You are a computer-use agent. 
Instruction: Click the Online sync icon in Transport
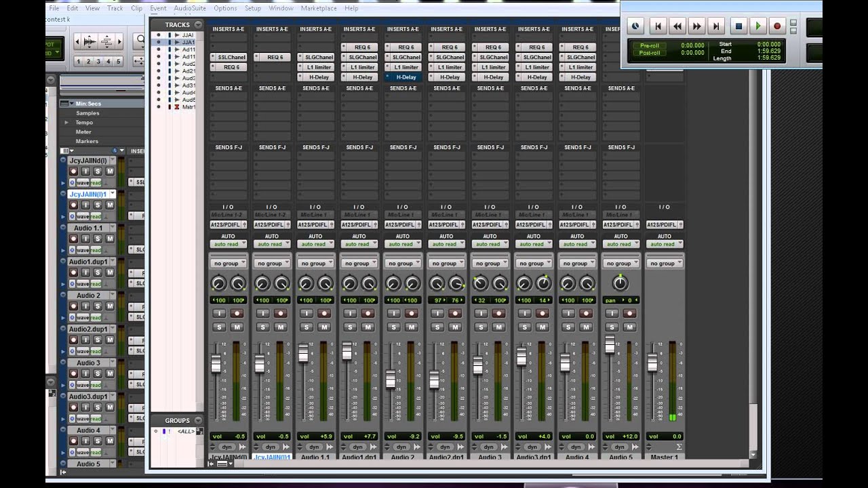(x=635, y=26)
